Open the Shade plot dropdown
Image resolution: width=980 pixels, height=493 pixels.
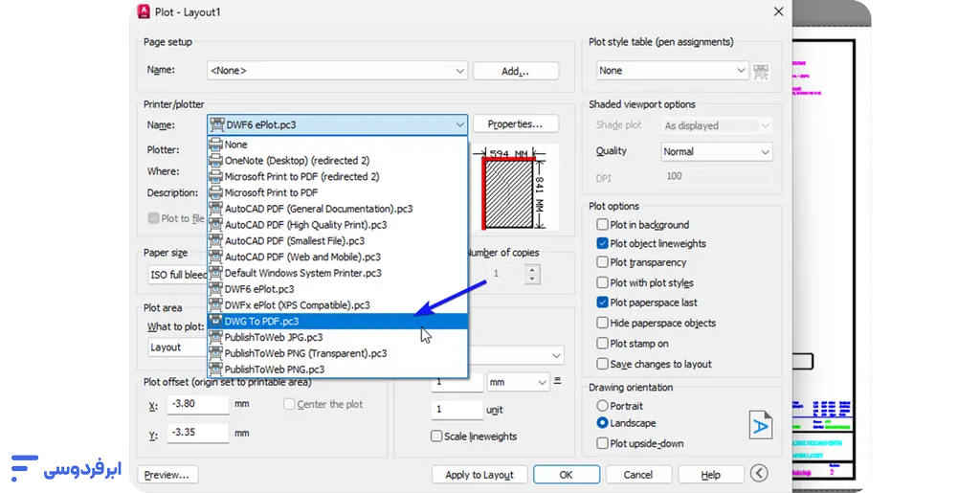[x=717, y=125]
